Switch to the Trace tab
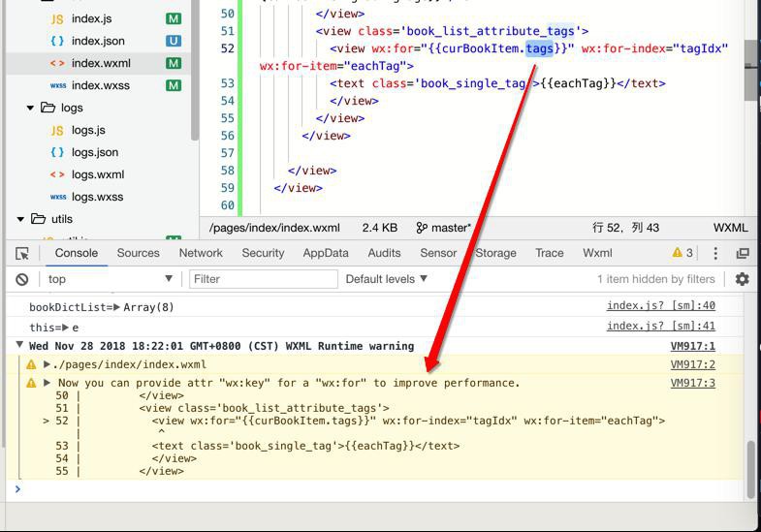 [550, 253]
